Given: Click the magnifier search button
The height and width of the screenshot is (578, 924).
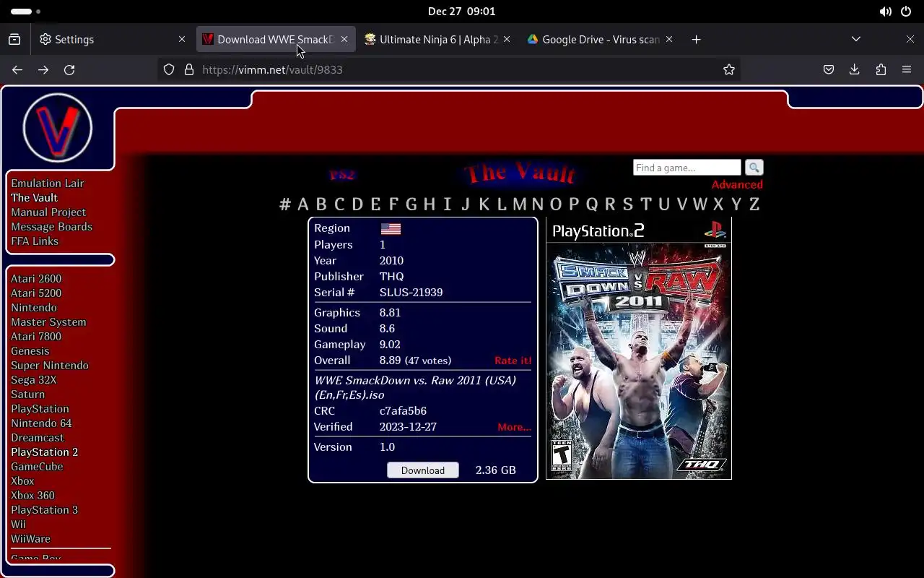Looking at the screenshot, I should [754, 168].
